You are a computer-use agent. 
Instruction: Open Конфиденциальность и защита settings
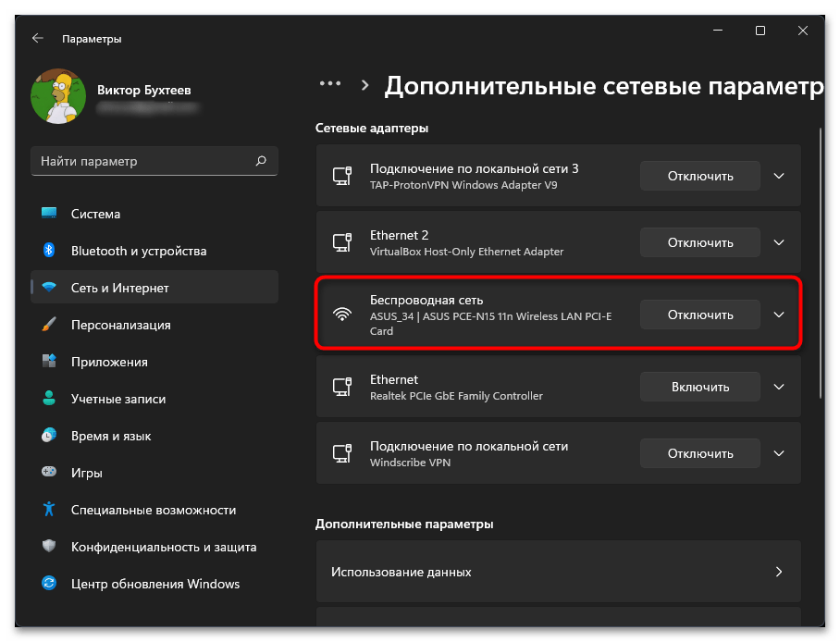(x=154, y=546)
